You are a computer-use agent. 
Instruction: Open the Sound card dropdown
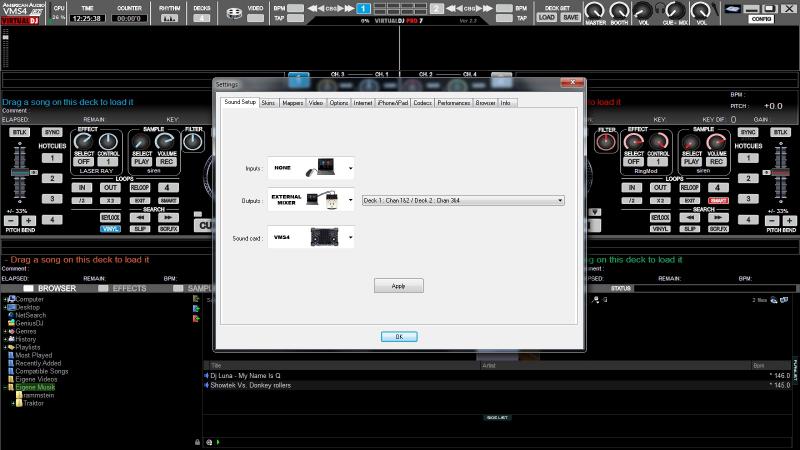coord(311,237)
